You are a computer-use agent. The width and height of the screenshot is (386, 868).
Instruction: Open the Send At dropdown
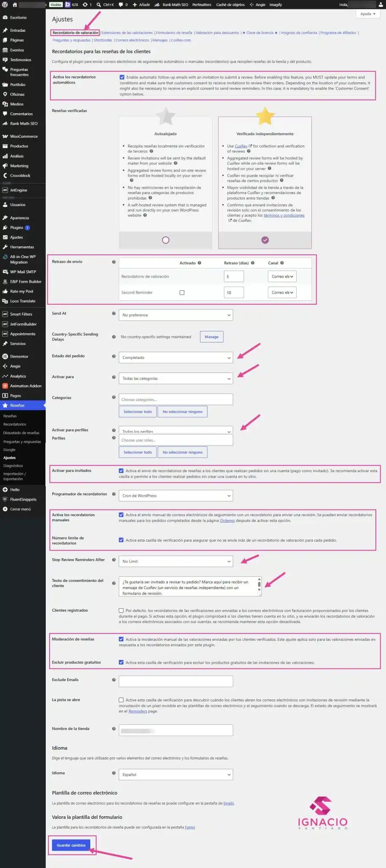click(176, 315)
